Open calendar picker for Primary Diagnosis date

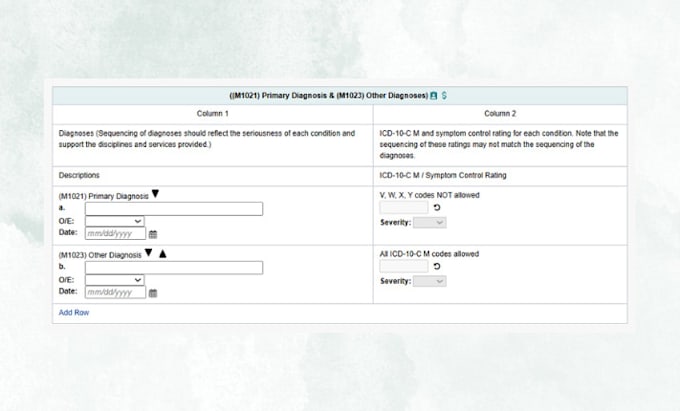pyautogui.click(x=153, y=234)
